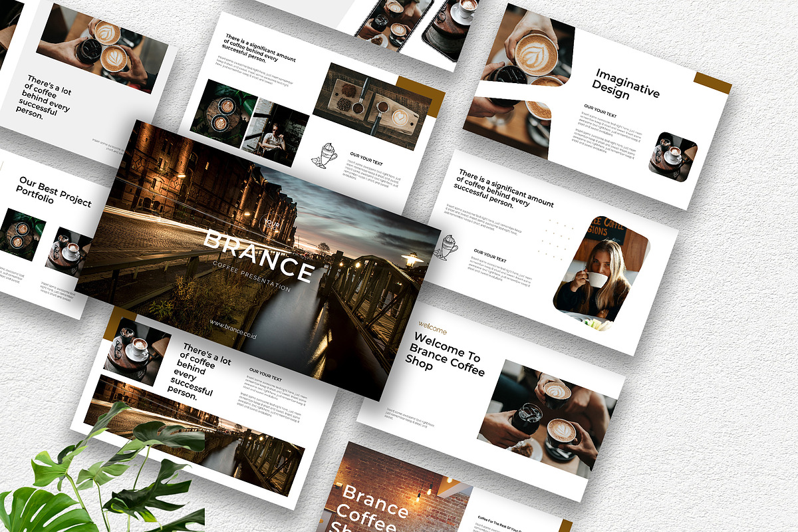This screenshot has height=532, width=798.
Task: Select the hands holding lattes photo on Welcome slide
Action: tap(547, 415)
